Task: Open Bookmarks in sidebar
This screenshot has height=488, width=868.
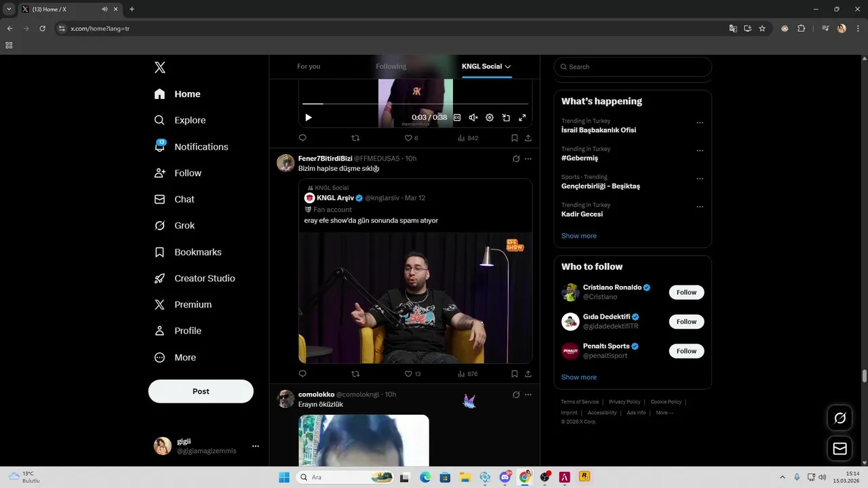Action: coord(189,252)
